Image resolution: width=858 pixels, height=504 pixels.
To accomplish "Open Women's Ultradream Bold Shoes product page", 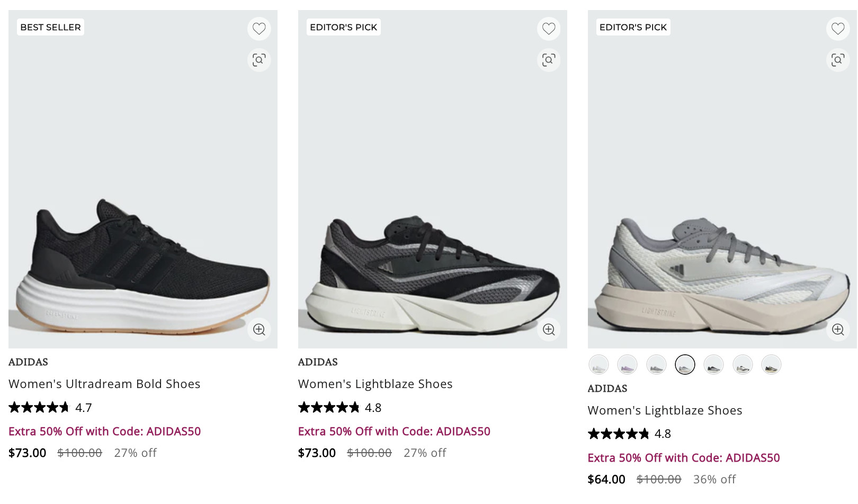I will coord(104,384).
